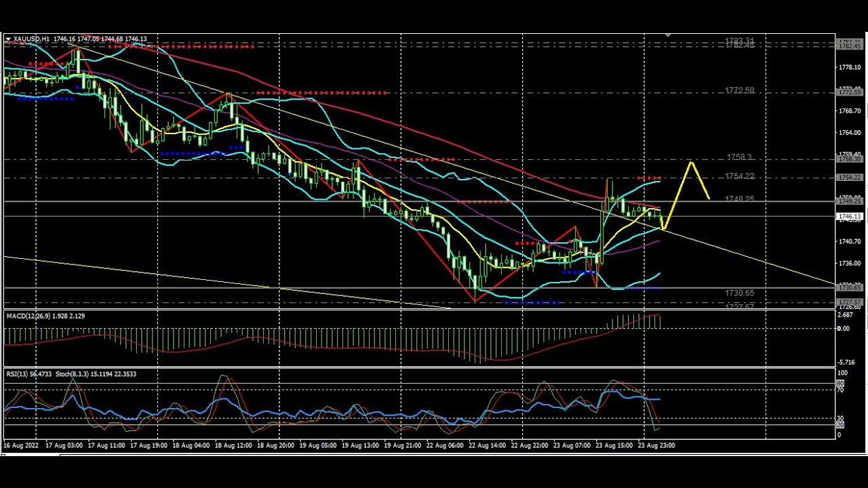The height and width of the screenshot is (488, 868).
Task: Select the 1782.45 level tag on the price scale
Action: 850,46
